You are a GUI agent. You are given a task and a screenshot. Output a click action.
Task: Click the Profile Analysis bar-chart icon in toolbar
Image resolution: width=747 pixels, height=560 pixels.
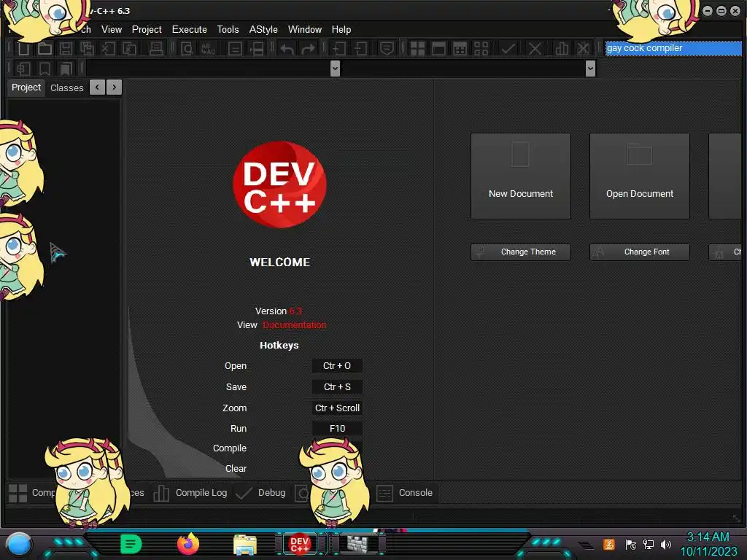coord(562,49)
